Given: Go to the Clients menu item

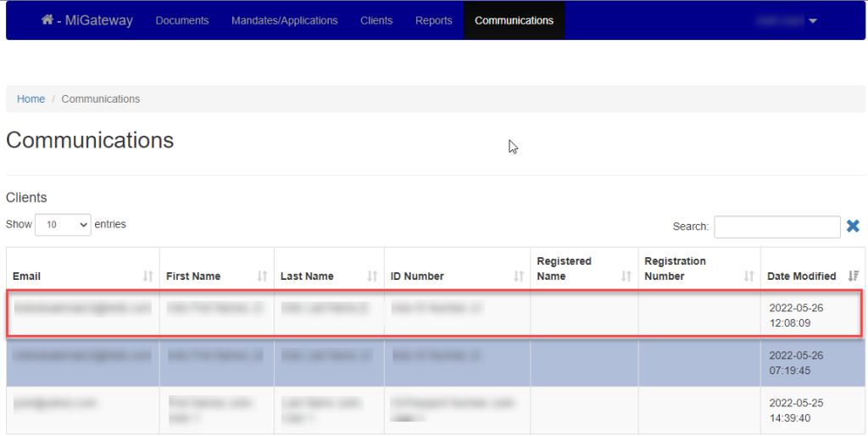Looking at the screenshot, I should click(x=376, y=20).
